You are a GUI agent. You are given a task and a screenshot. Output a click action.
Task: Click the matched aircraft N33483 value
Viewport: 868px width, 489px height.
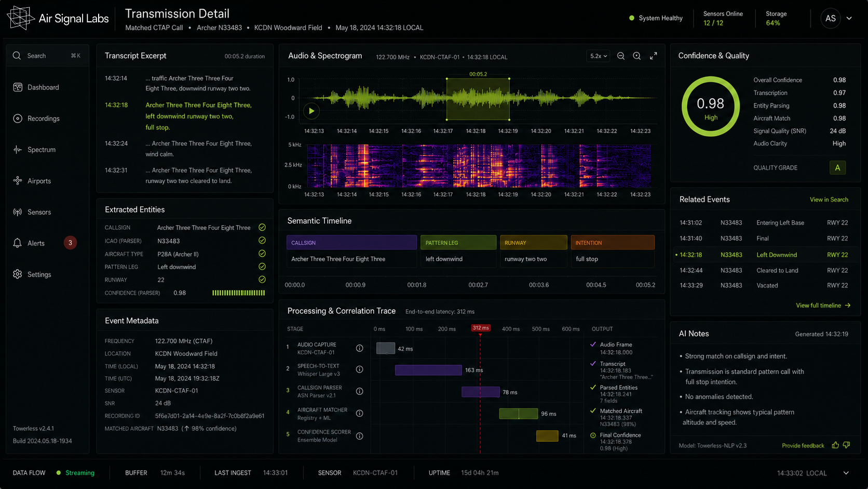click(x=168, y=429)
